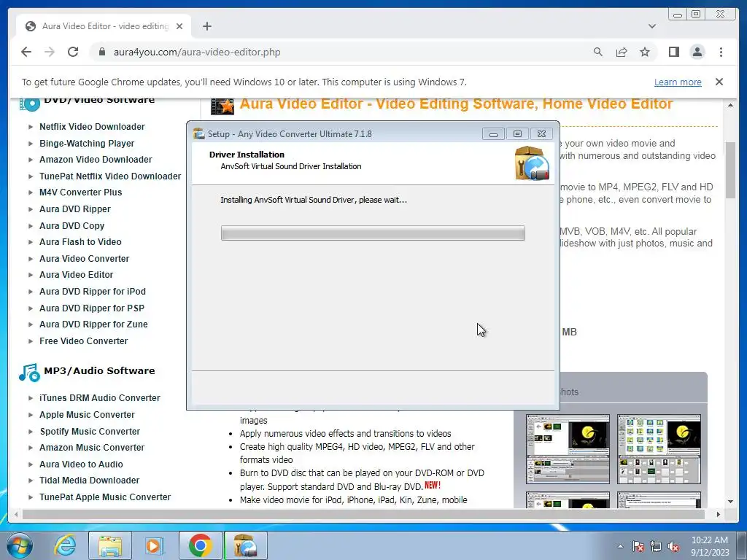Open Aura DVD Ripper for Zune link
The width and height of the screenshot is (747, 560).
coord(93,324)
